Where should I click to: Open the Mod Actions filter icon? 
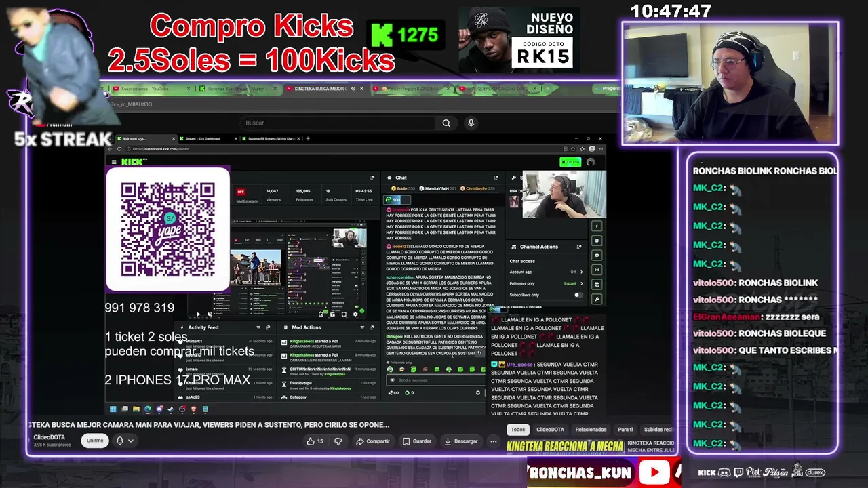tap(361, 327)
